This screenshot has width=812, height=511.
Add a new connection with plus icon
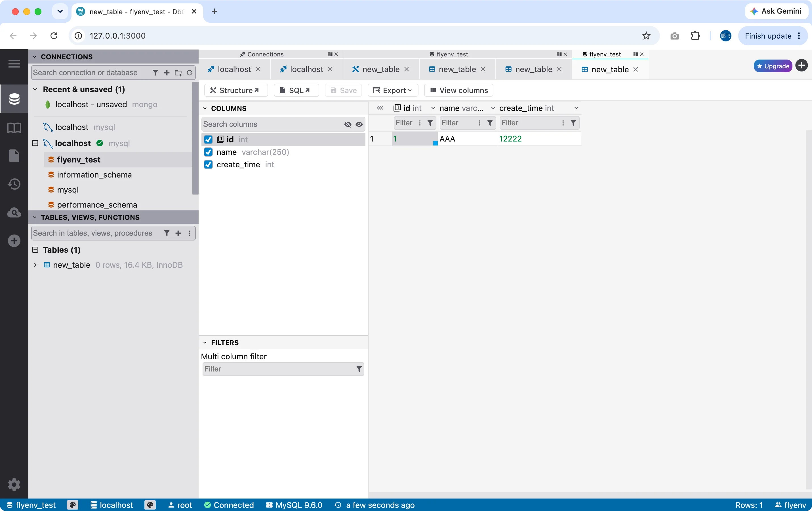(x=167, y=73)
